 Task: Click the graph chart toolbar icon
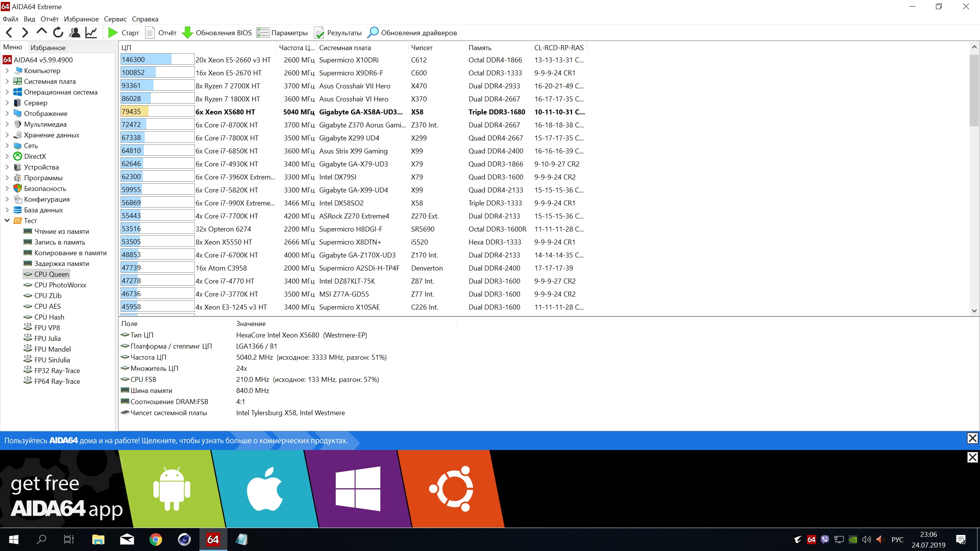point(91,33)
